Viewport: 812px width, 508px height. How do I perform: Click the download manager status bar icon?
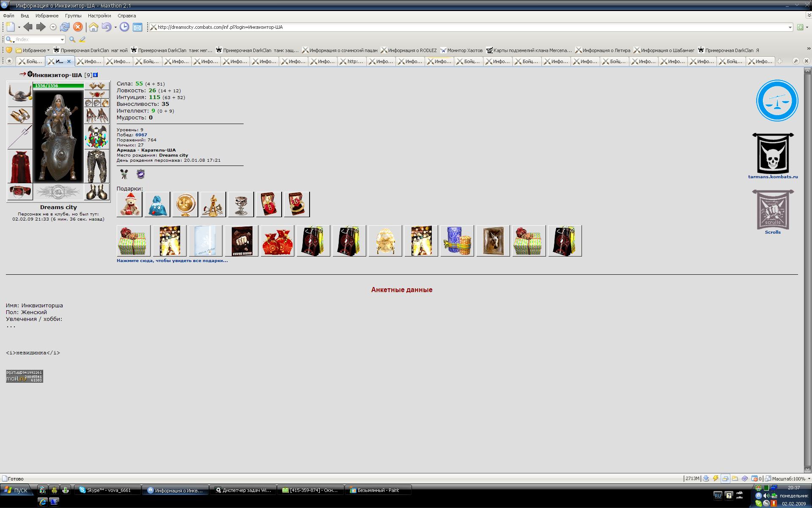click(x=705, y=478)
